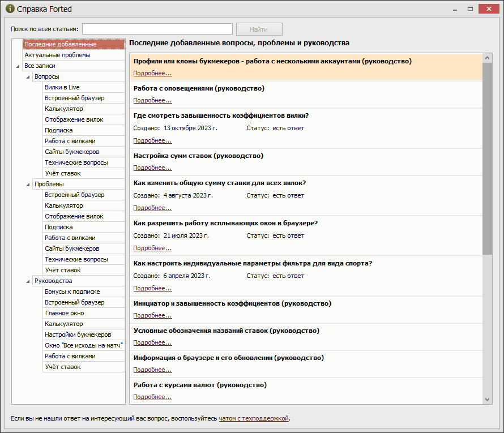Open the "чатом с техподдержкой" link
Image resolution: width=504 pixels, height=433 pixels.
254,418
